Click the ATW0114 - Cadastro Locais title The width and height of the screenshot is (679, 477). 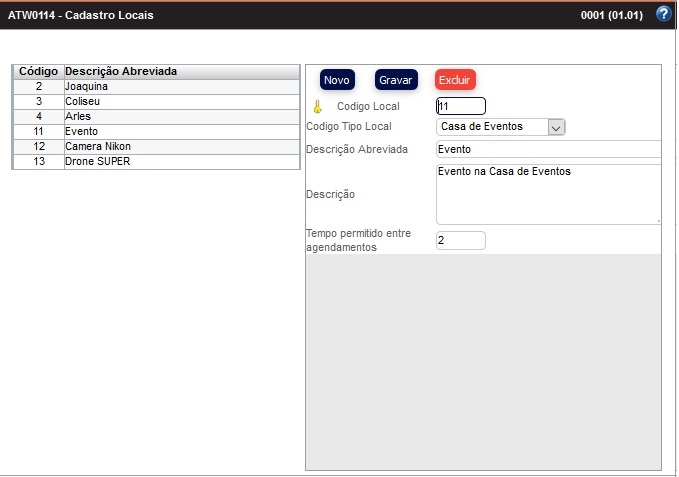click(x=81, y=15)
